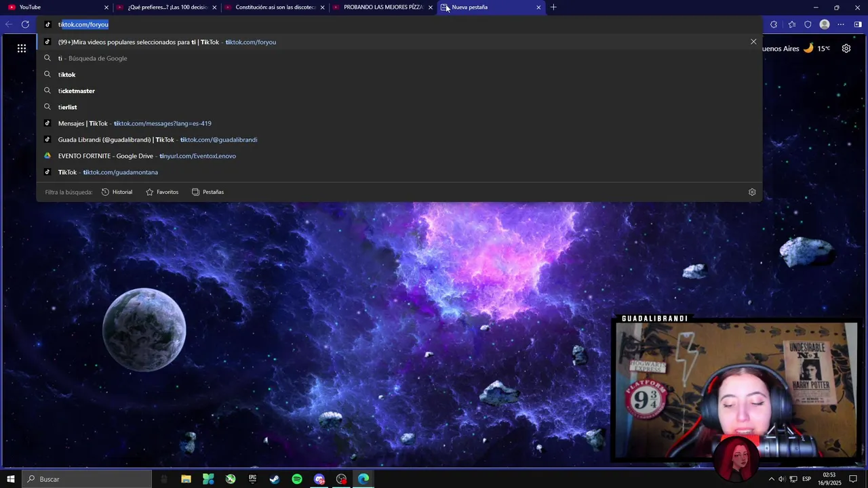
Task: Close the Constitución discotecas tab
Action: (322, 7)
